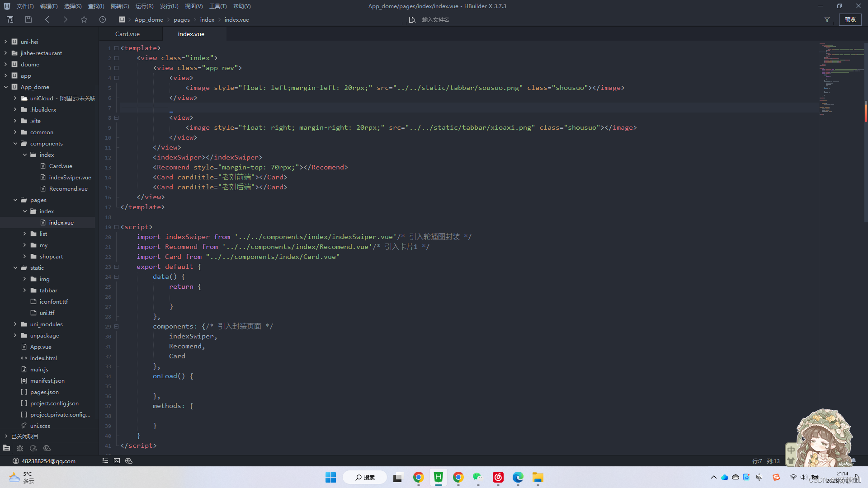
Task: Collapse the App_dome project tree
Action: [x=6, y=87]
